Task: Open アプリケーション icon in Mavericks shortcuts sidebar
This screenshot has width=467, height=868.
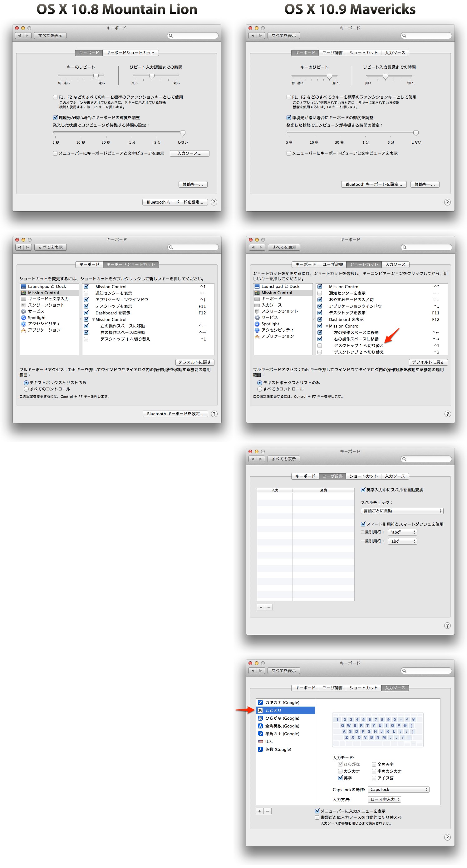Action: pos(257,336)
